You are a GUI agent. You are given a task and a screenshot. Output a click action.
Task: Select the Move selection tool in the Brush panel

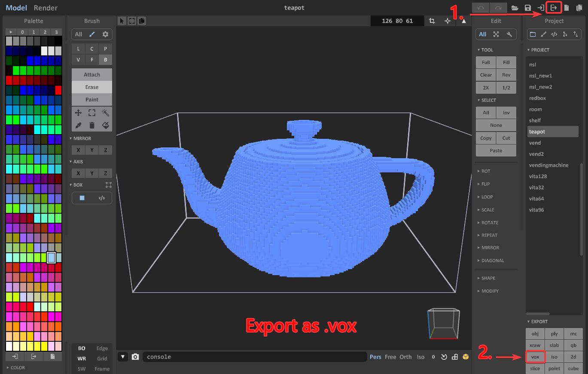click(78, 113)
